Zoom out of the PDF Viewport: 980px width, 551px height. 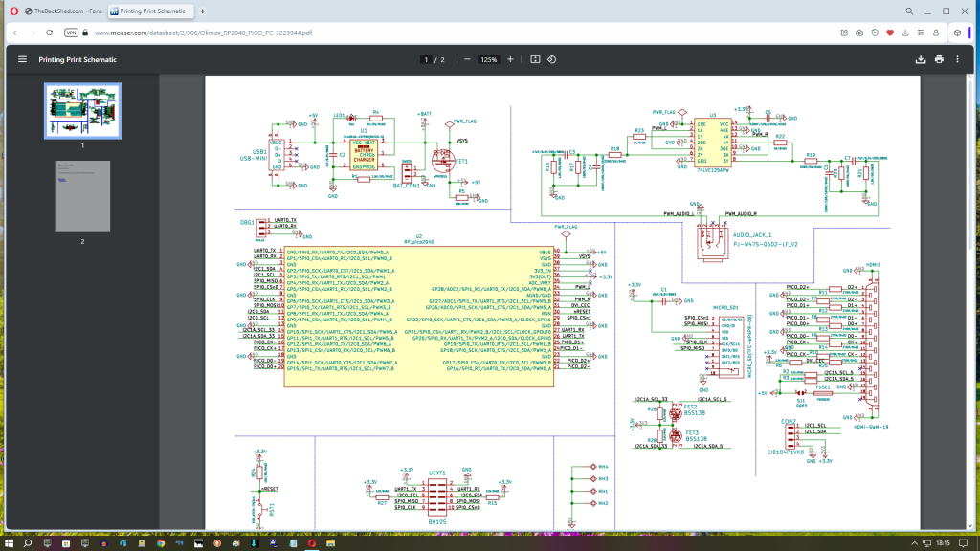tap(467, 59)
